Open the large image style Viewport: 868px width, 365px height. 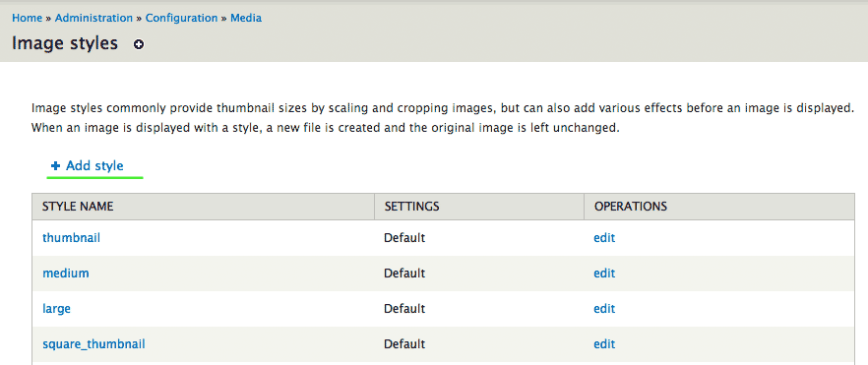tap(56, 309)
